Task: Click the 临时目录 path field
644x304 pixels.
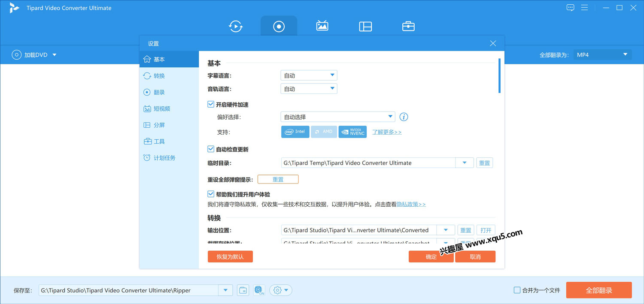Action: click(368, 163)
